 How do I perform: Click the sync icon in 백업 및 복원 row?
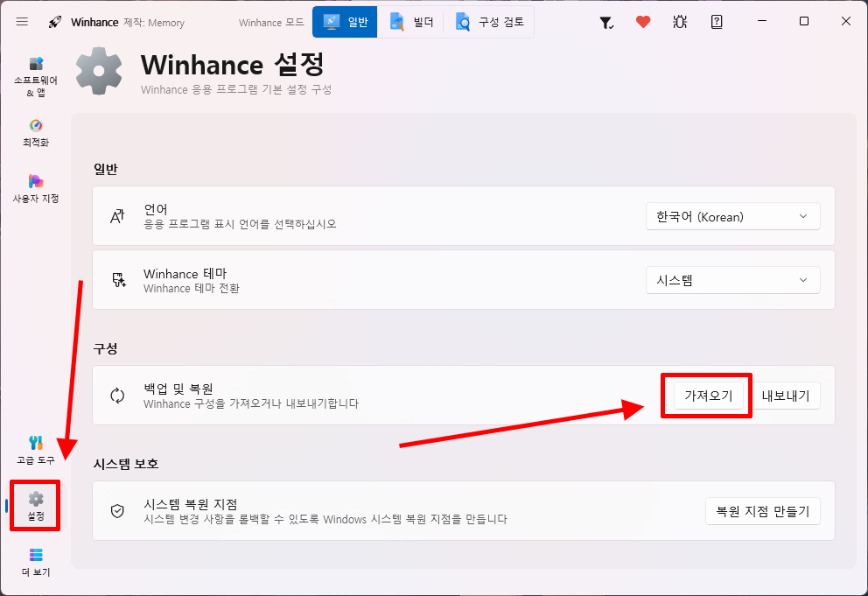pyautogui.click(x=117, y=396)
